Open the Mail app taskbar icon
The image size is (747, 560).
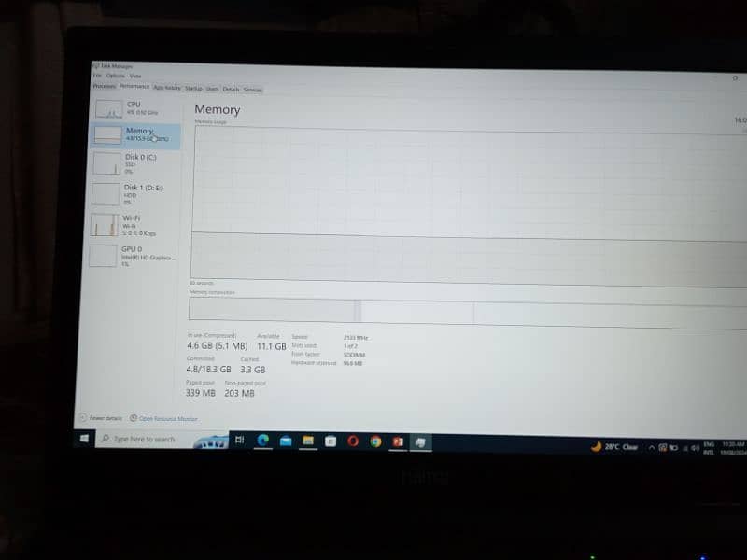pos(286,441)
